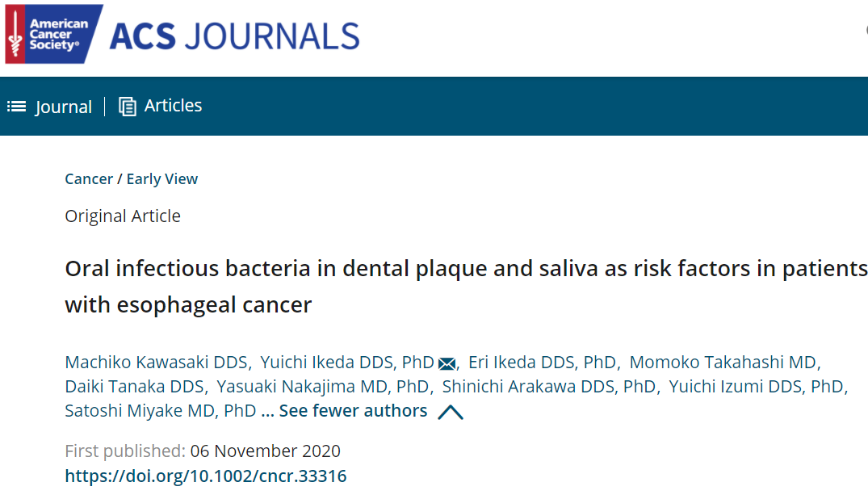Open author Eri Ikeda DDS, PhD
The height and width of the screenshot is (499, 868).
pyautogui.click(x=542, y=363)
